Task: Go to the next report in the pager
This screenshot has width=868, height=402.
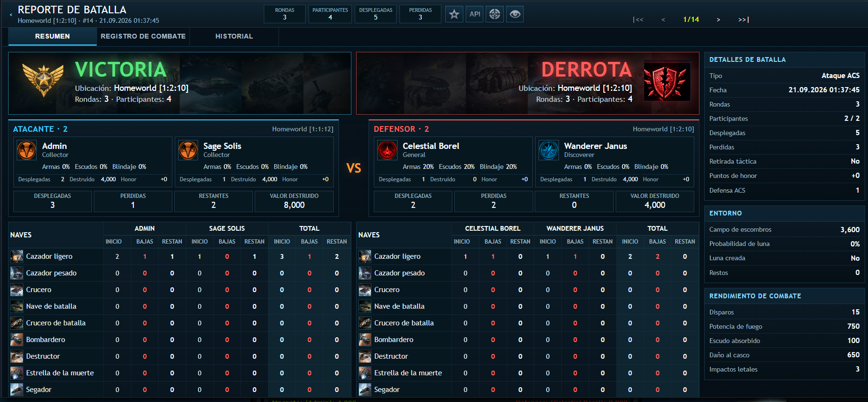Action: click(x=718, y=20)
